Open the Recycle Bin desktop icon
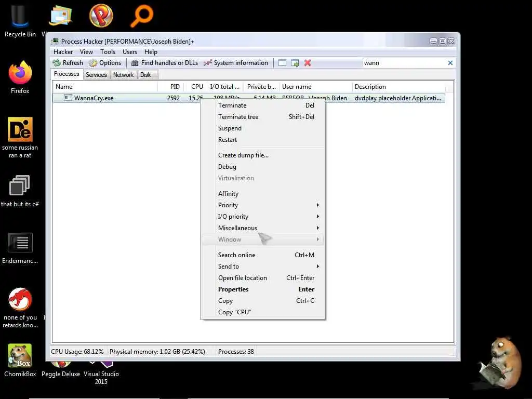 pyautogui.click(x=20, y=20)
